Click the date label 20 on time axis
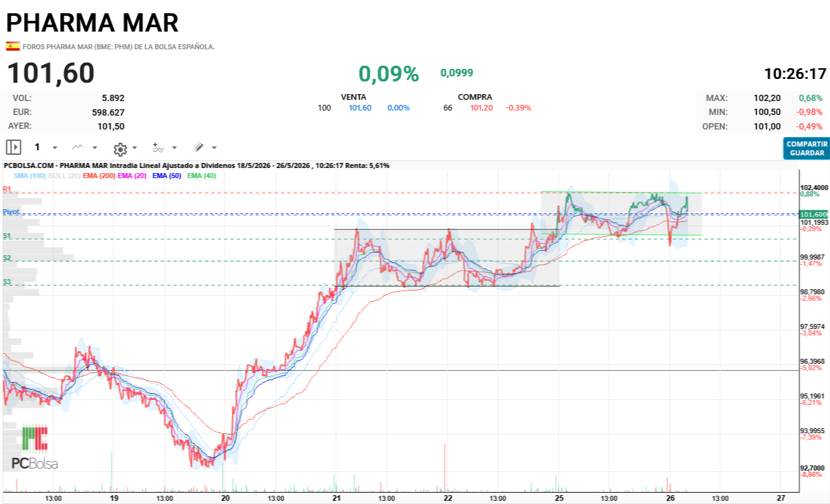Viewport: 830px width, 504px height. tap(226, 498)
